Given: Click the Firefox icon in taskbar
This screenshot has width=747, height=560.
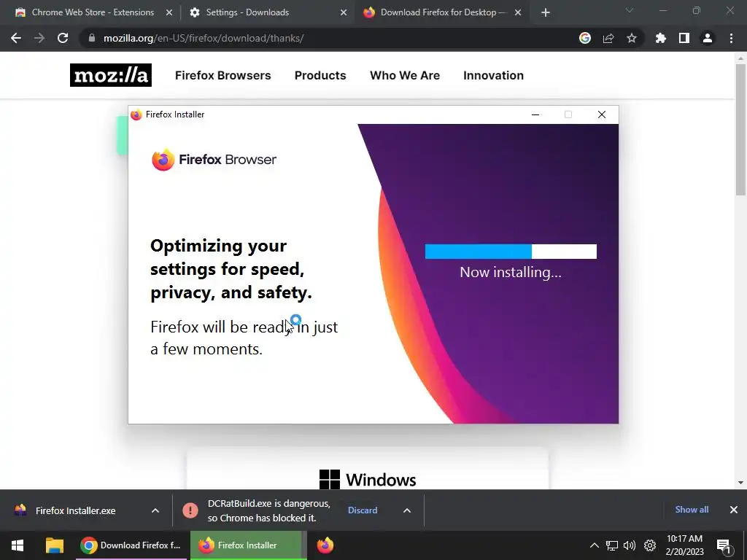Looking at the screenshot, I should 325,545.
